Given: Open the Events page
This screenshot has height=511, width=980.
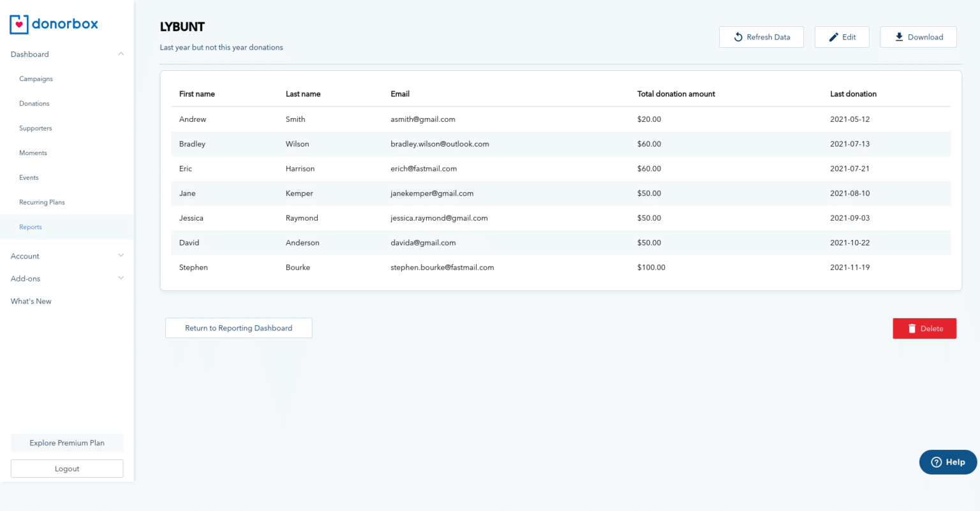Looking at the screenshot, I should click(29, 177).
